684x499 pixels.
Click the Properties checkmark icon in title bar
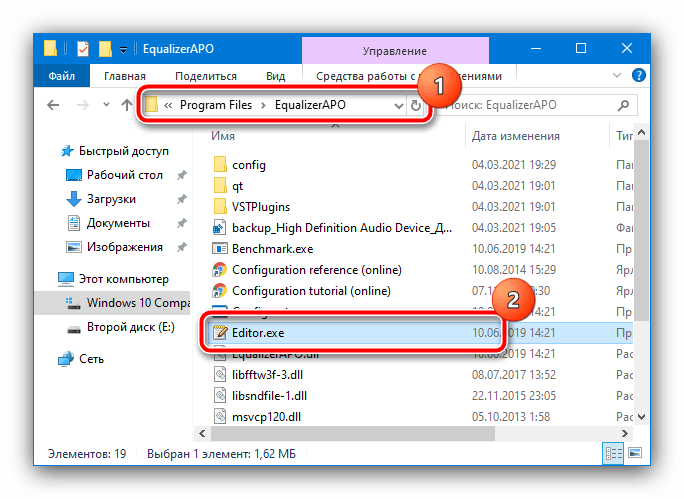(83, 49)
